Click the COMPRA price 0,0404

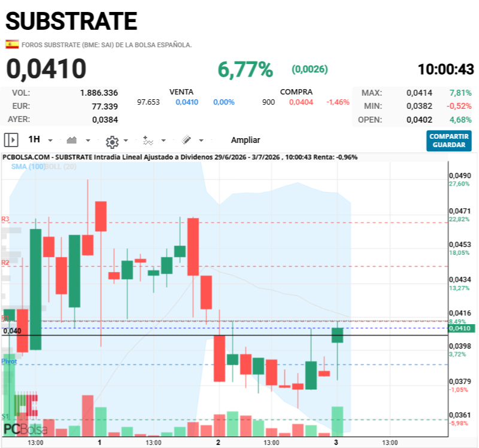click(301, 102)
